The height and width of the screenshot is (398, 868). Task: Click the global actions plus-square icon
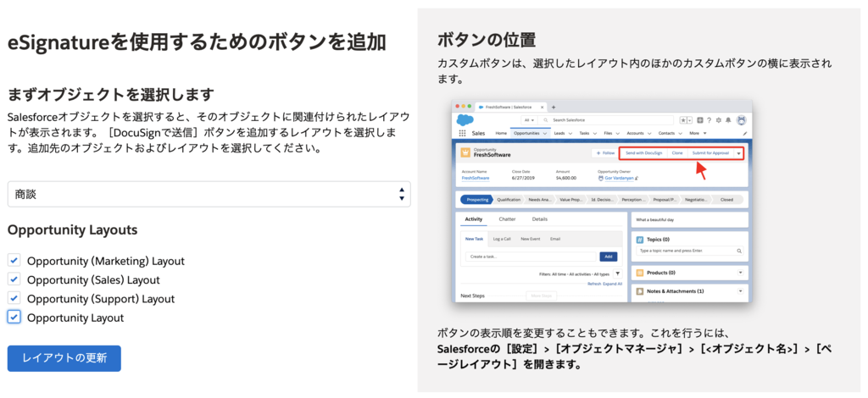click(700, 120)
